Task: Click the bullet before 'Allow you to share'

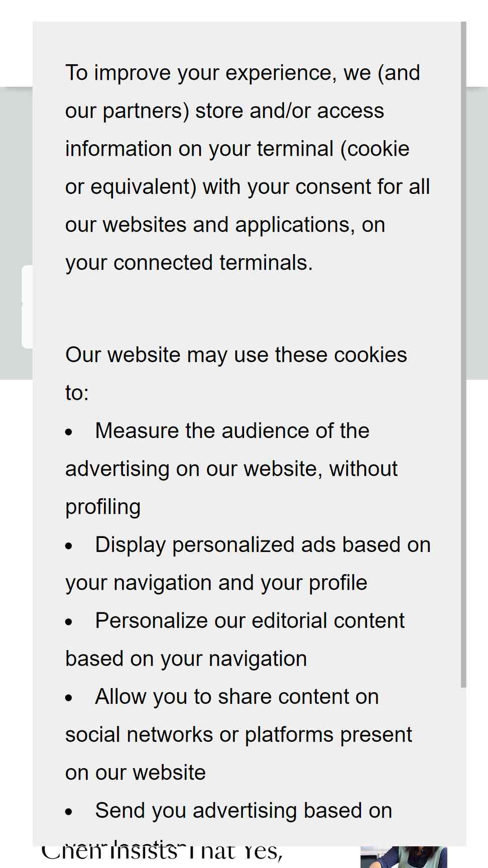Action: (69, 698)
